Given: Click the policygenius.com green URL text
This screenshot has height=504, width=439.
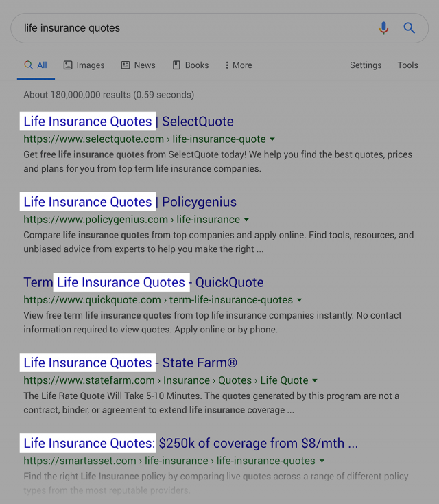Looking at the screenshot, I should 132,219.
